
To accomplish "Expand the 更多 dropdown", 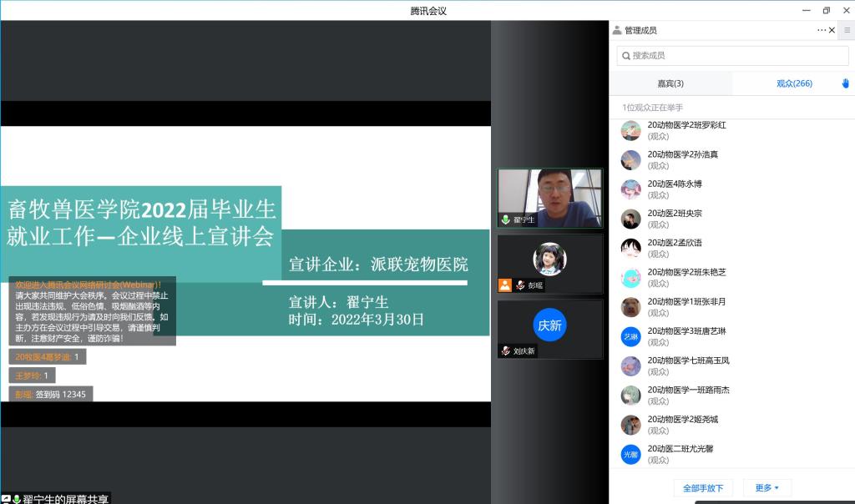I will pos(766,487).
